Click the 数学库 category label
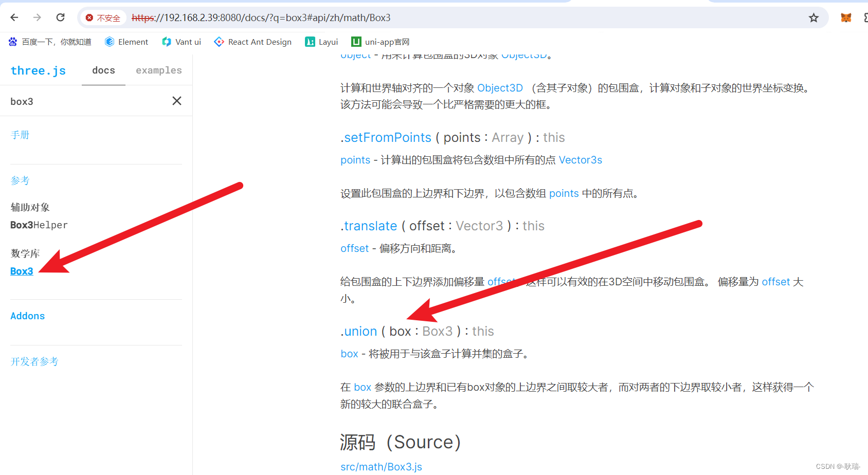 coord(25,253)
